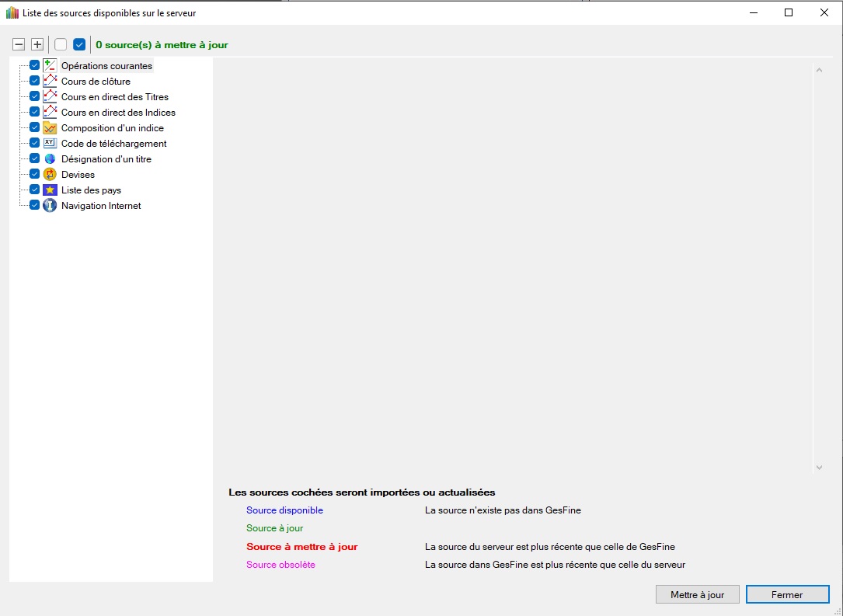This screenshot has height=616, width=843.
Task: Click the Opérations courantes plus-minus icon
Action: click(50, 66)
